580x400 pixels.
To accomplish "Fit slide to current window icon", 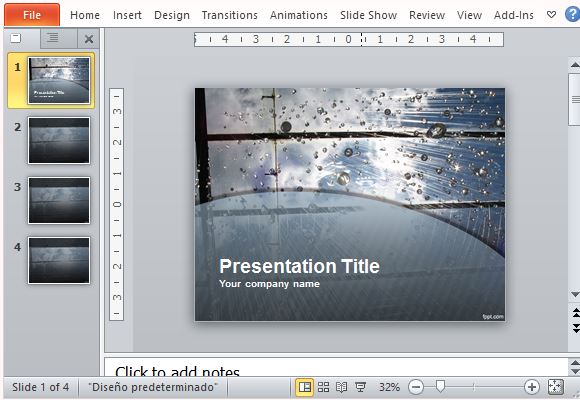I will pyautogui.click(x=555, y=387).
